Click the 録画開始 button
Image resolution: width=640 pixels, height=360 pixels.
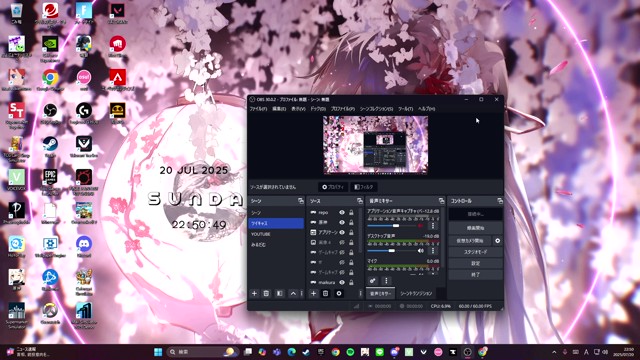pos(475,228)
